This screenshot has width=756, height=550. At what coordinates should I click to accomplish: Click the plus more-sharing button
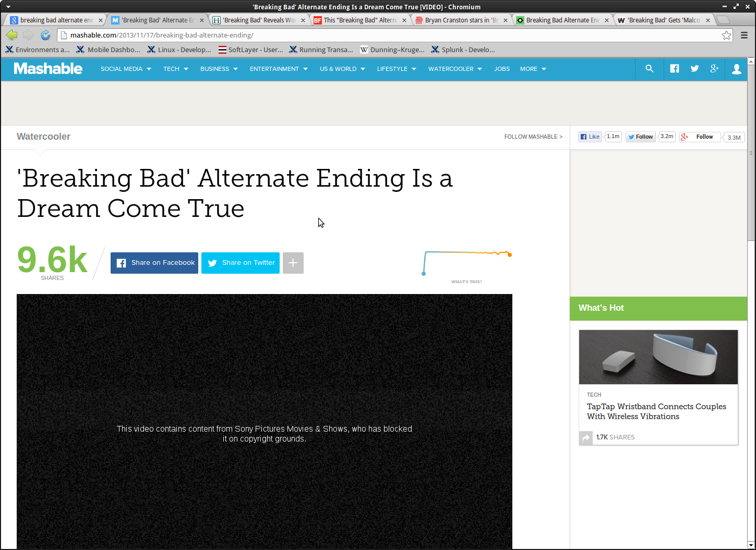pos(293,263)
